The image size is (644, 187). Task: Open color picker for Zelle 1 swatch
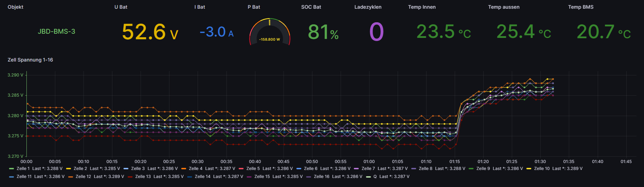[x=11, y=169]
